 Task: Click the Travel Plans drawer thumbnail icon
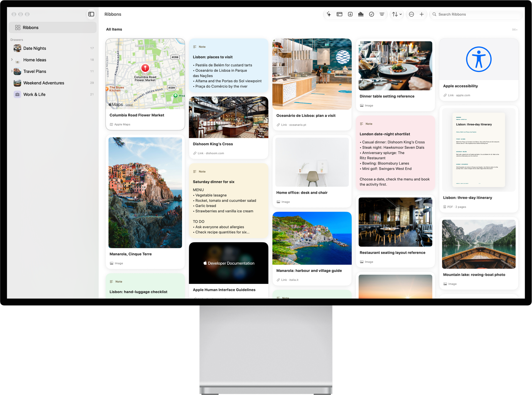(17, 71)
